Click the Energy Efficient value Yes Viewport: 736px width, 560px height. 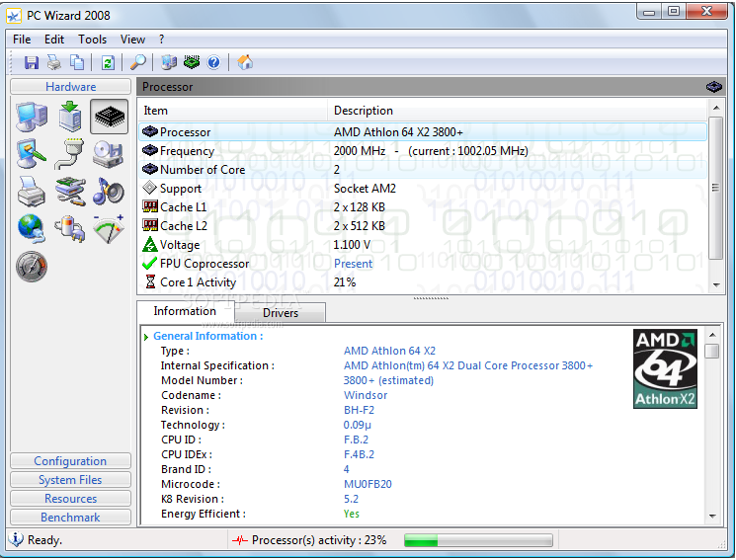coord(351,514)
